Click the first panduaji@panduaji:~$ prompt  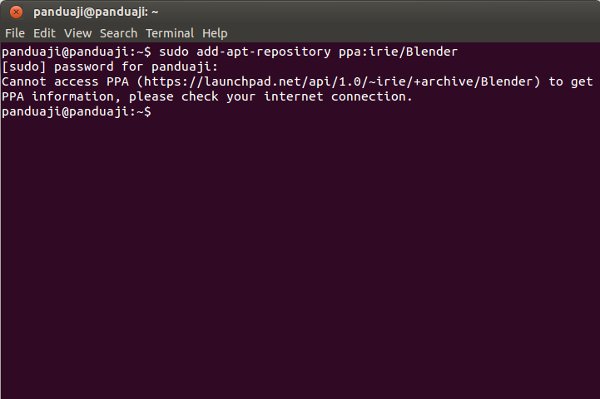[x=77, y=52]
